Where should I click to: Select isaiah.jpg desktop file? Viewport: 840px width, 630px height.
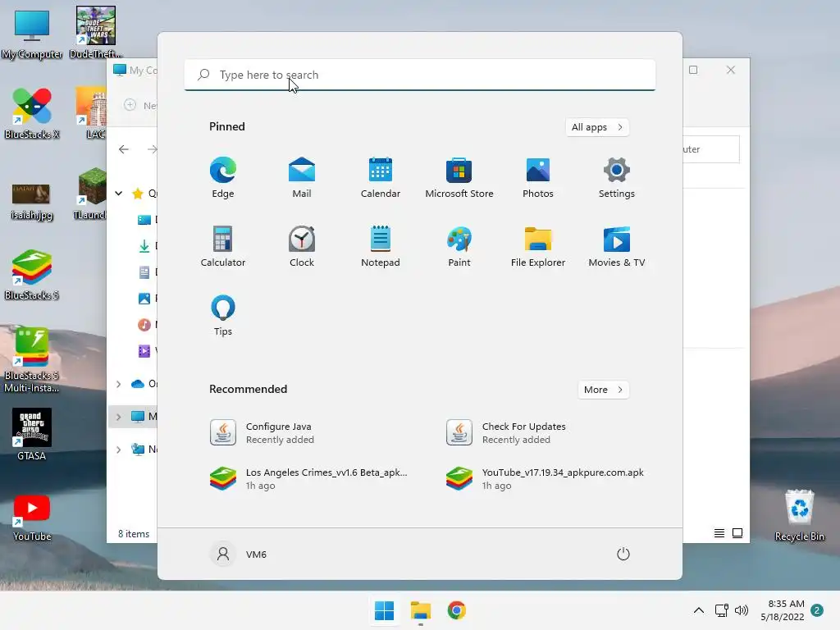[32, 201]
